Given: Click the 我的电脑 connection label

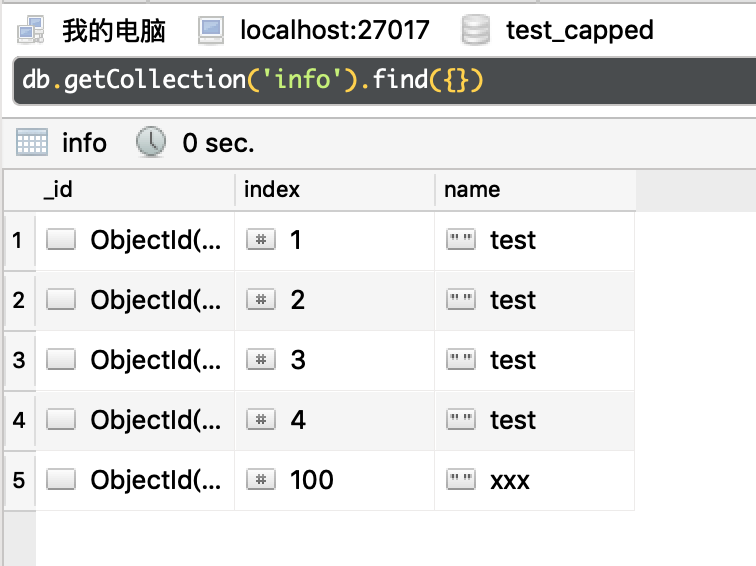Looking at the screenshot, I should [x=114, y=30].
